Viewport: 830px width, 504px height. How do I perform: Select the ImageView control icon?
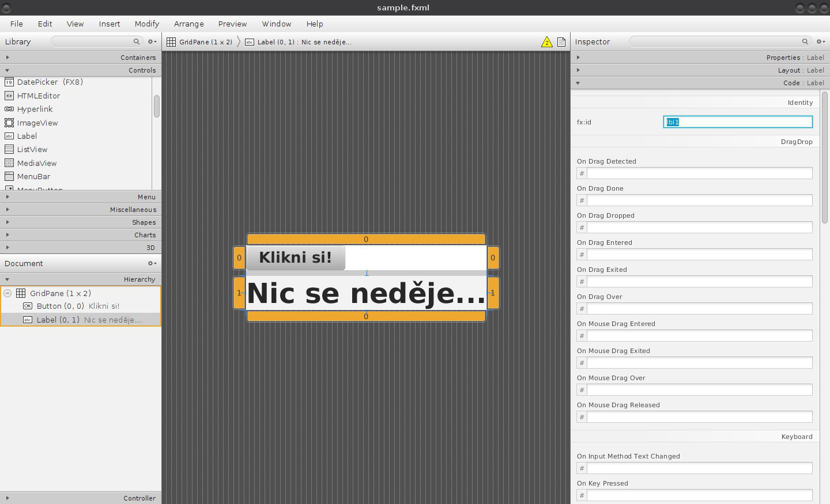tap(9, 123)
